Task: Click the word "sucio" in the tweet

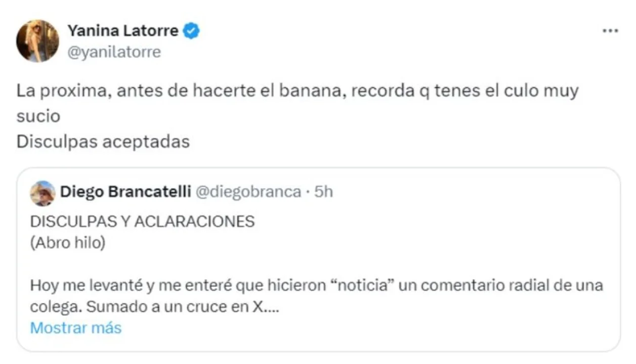Action: coord(38,116)
